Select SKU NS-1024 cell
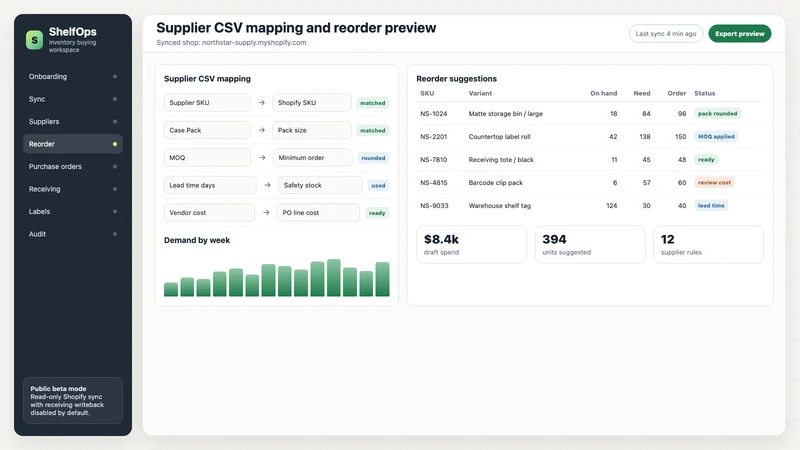This screenshot has height=450, width=800. [x=434, y=114]
